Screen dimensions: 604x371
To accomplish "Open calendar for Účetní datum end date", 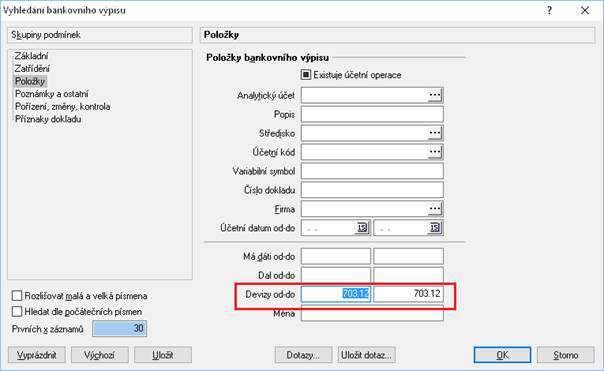I will (x=435, y=228).
